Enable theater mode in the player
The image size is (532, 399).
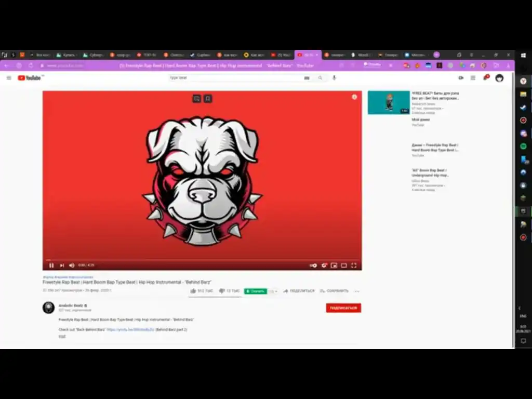point(344,265)
